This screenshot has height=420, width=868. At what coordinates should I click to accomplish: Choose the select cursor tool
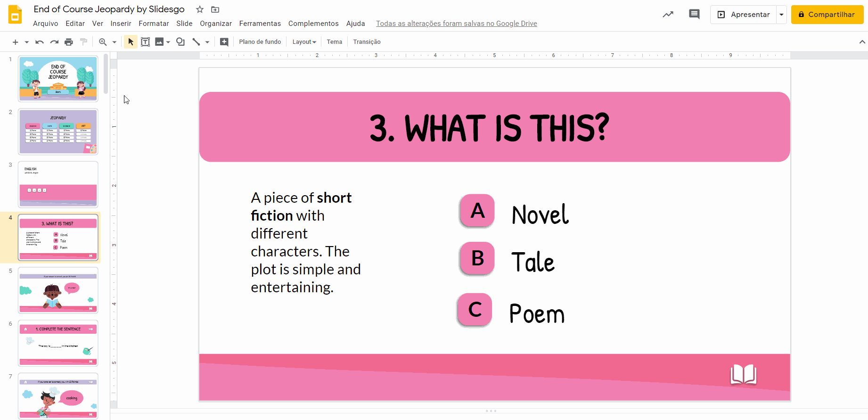pyautogui.click(x=131, y=42)
